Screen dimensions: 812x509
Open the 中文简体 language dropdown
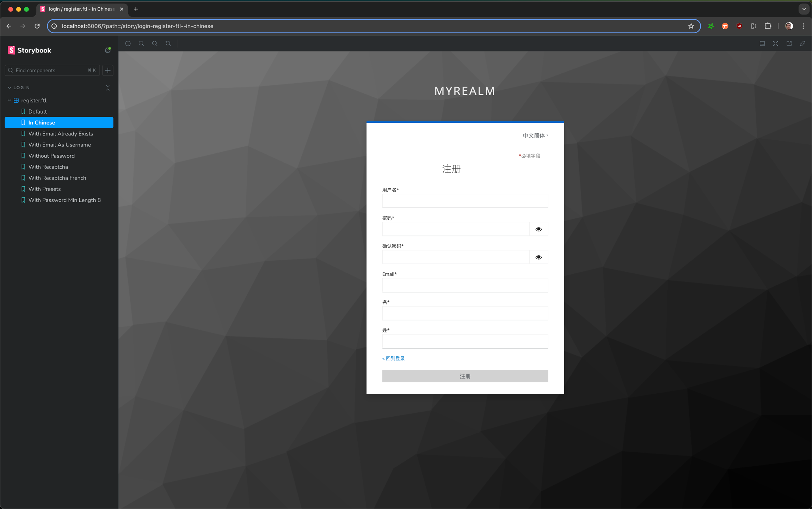pyautogui.click(x=535, y=135)
